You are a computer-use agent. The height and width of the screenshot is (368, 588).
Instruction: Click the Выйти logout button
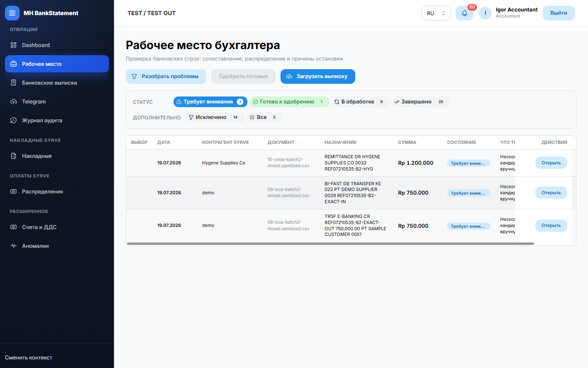559,13
